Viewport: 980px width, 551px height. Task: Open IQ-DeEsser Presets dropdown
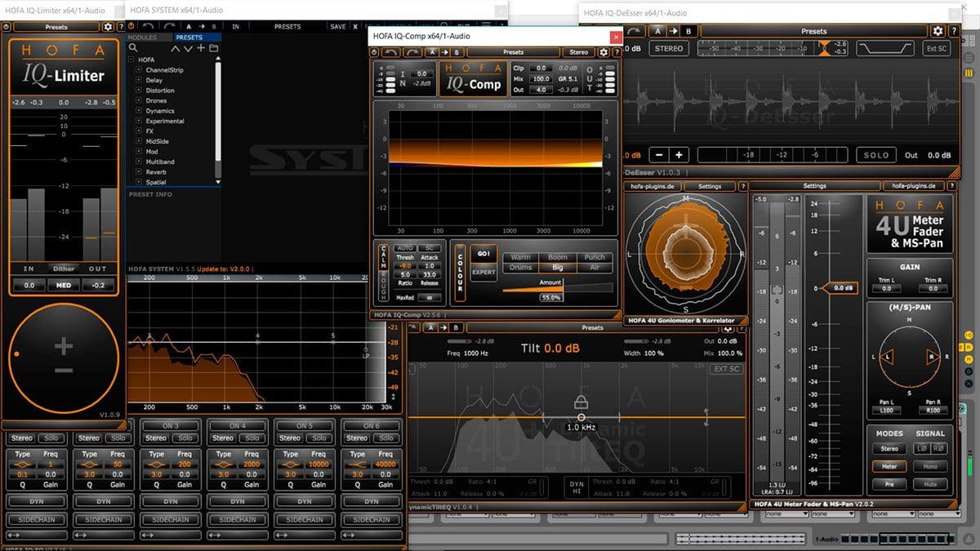[x=814, y=31]
